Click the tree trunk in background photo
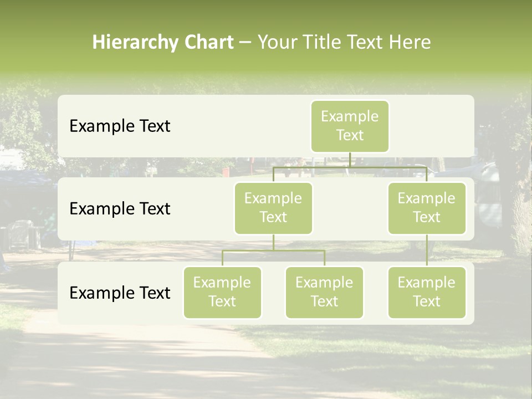The width and height of the screenshot is (532, 399). [518, 222]
